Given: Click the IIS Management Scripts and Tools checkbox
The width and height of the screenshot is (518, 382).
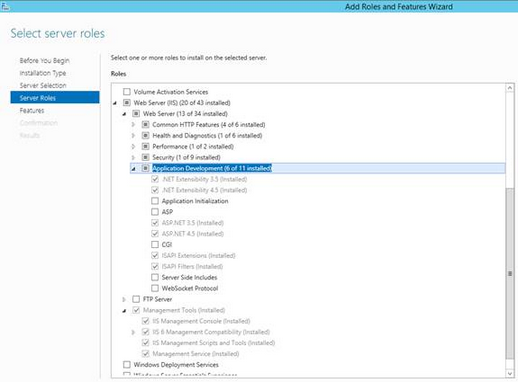Looking at the screenshot, I should click(145, 343).
